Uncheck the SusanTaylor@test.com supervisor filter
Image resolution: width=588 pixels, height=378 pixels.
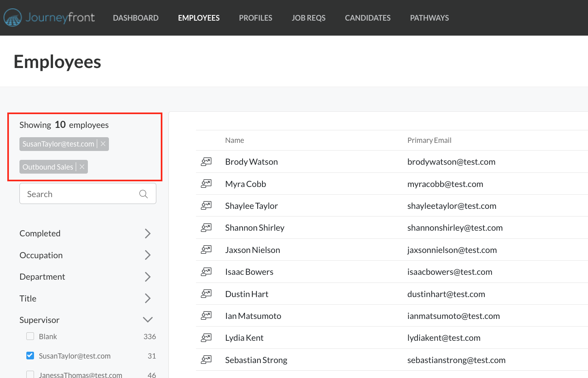tap(30, 355)
